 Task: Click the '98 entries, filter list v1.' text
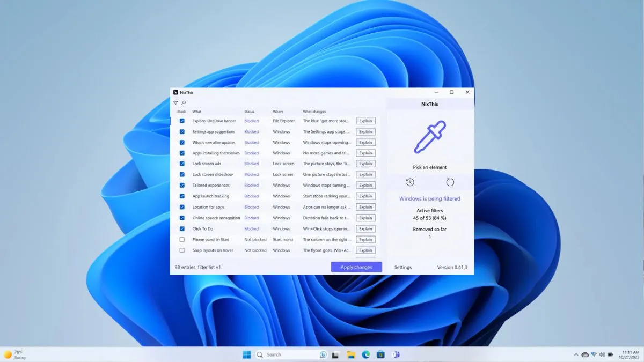pyautogui.click(x=199, y=267)
